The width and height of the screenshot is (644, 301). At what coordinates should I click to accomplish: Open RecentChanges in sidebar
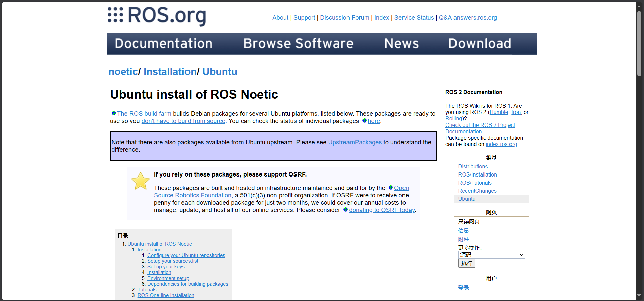pos(477,191)
